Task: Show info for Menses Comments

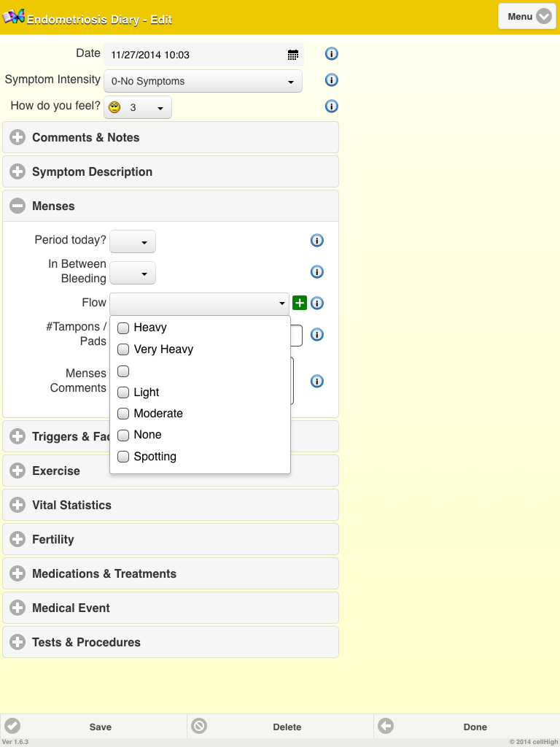Action: coord(316,381)
